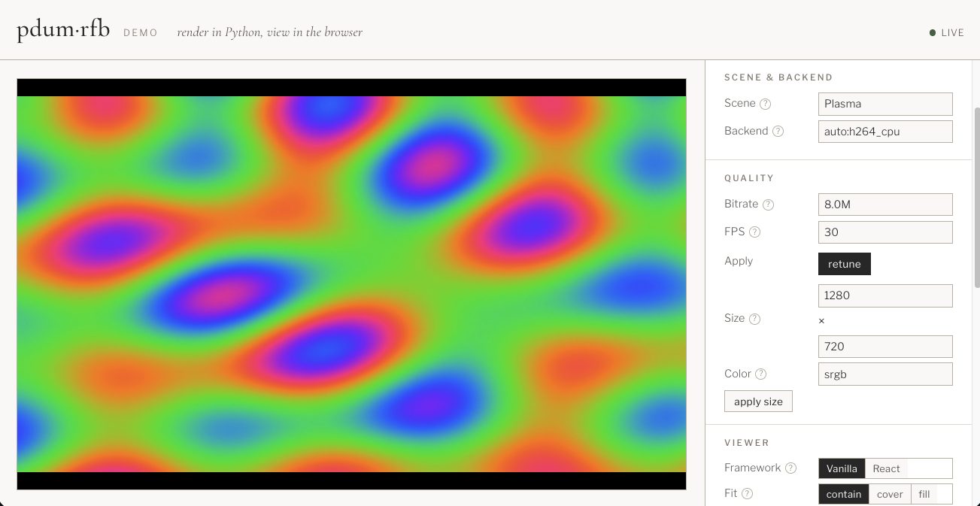The height and width of the screenshot is (506, 980).
Task: Click the help icon next to FPS
Action: tap(755, 232)
